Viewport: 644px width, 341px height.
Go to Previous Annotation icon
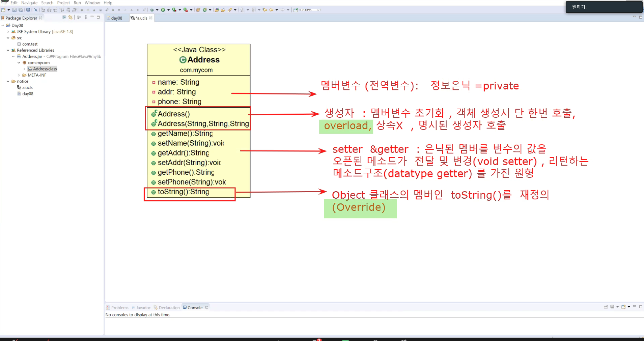[x=253, y=10]
